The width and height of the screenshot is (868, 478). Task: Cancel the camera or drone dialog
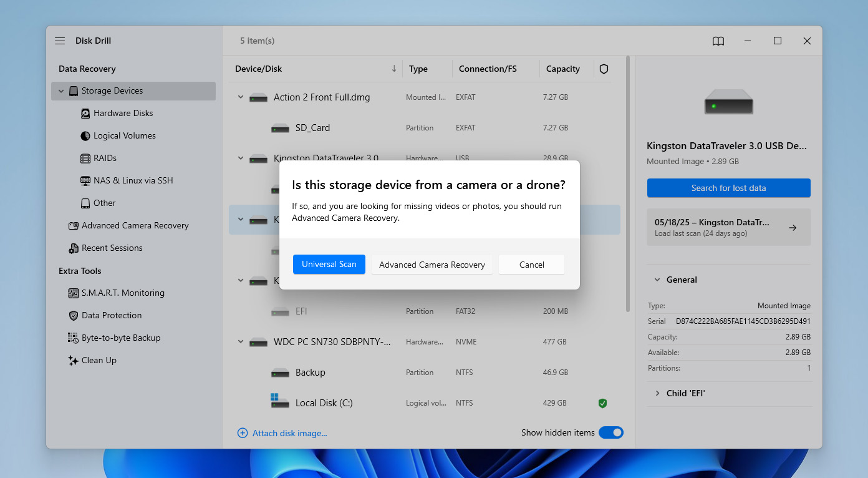(x=532, y=265)
